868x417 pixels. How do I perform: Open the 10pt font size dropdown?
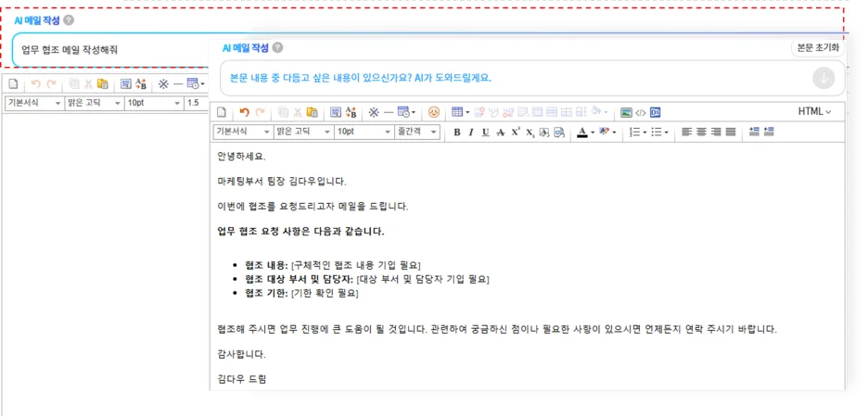point(363,133)
